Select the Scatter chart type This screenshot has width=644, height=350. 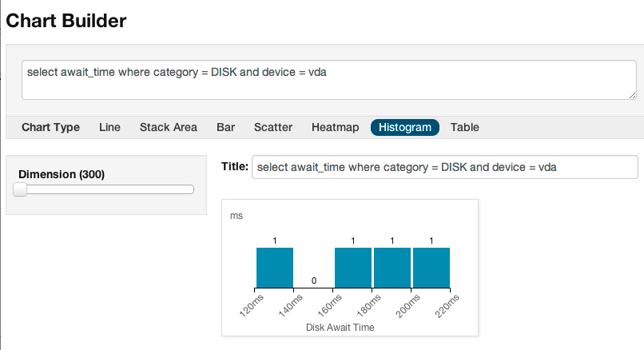click(x=273, y=127)
